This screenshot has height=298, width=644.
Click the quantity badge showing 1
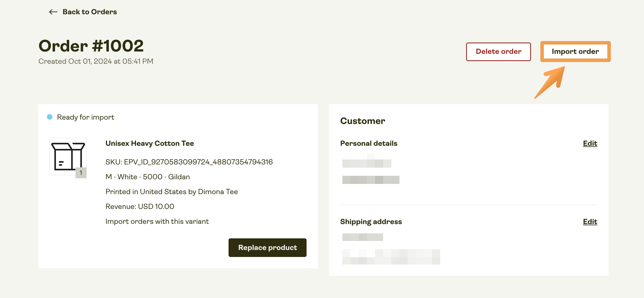point(81,173)
